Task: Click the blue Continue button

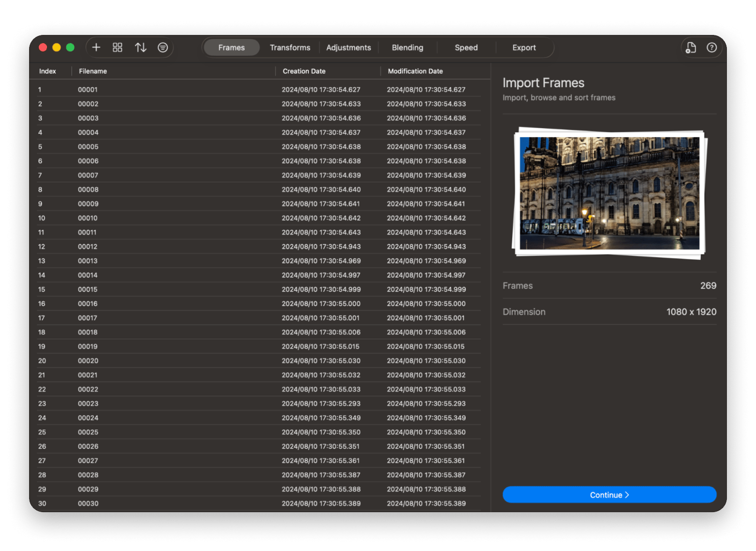Action: coord(609,495)
